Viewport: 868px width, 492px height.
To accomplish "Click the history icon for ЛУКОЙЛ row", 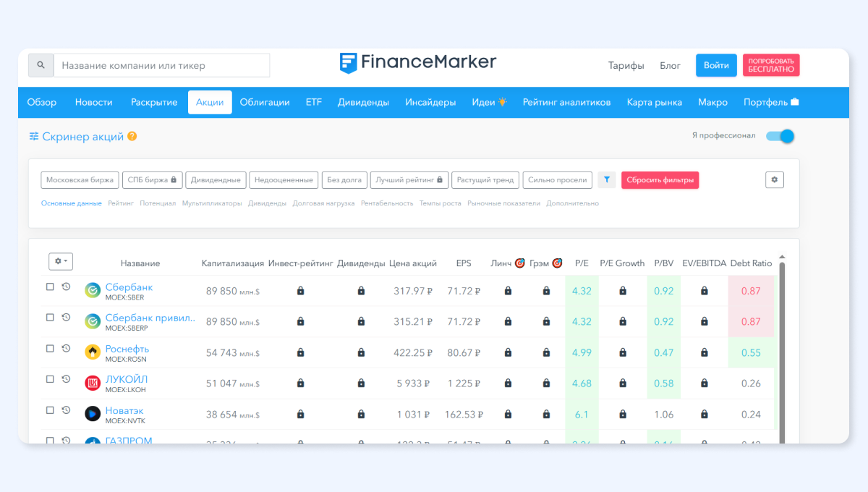I will pyautogui.click(x=66, y=378).
